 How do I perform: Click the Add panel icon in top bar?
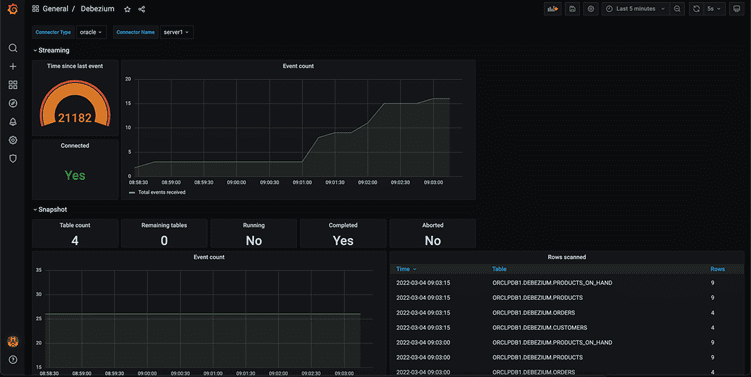(x=553, y=9)
